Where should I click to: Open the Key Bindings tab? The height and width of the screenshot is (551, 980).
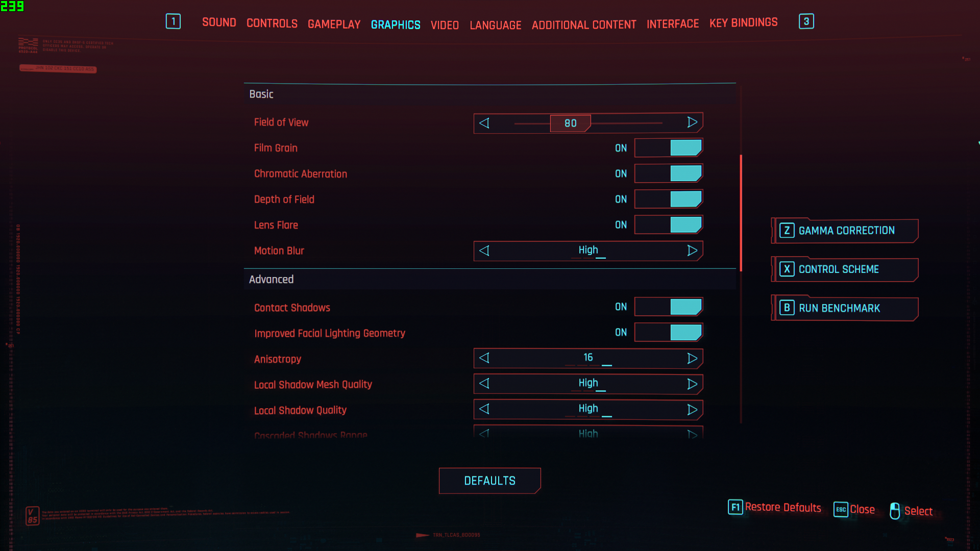click(x=743, y=23)
